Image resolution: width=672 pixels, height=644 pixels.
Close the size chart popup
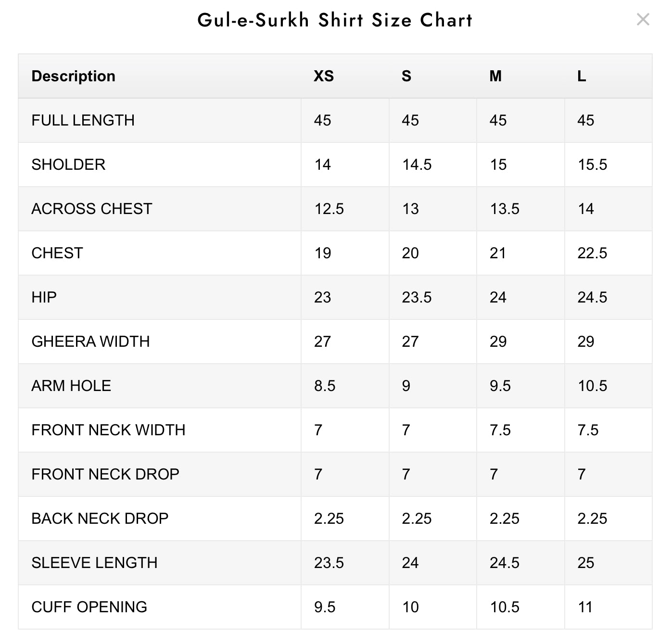coord(643,20)
